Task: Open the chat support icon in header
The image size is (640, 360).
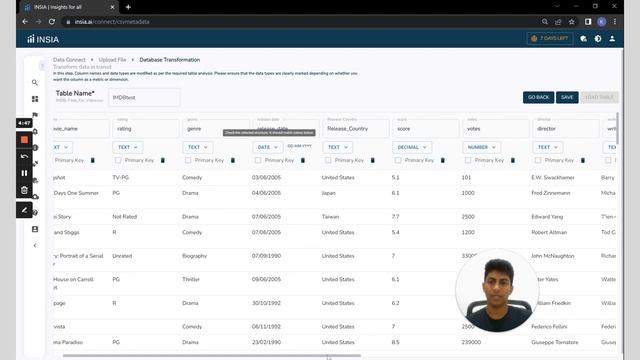Action: click(x=584, y=39)
